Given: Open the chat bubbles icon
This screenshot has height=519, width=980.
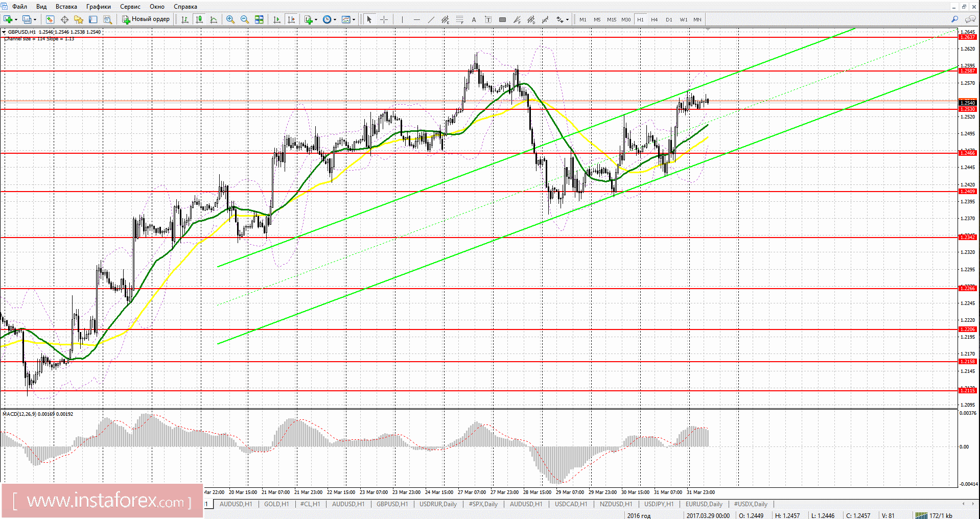Looking at the screenshot, I should 970,19.
